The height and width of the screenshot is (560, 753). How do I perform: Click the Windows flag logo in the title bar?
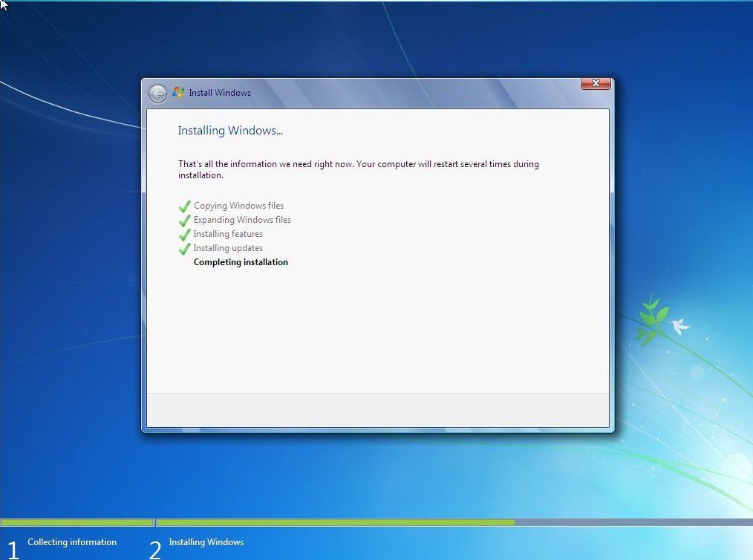(x=178, y=93)
